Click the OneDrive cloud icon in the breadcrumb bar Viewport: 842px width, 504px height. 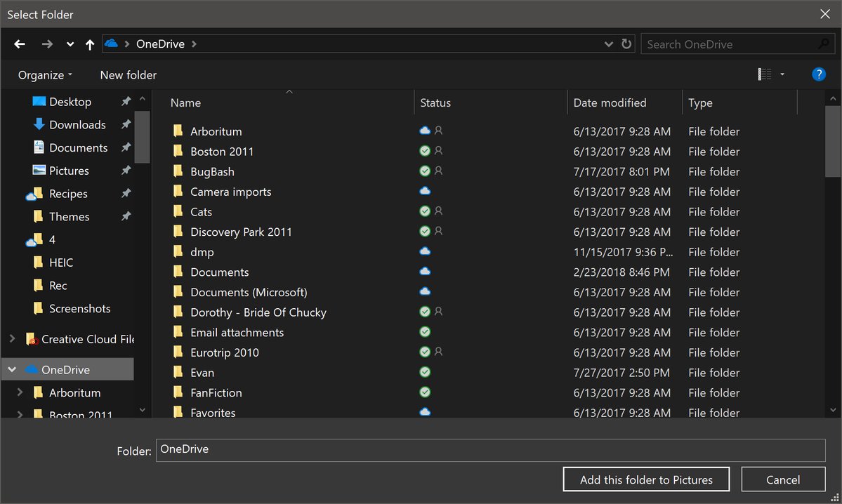(110, 44)
